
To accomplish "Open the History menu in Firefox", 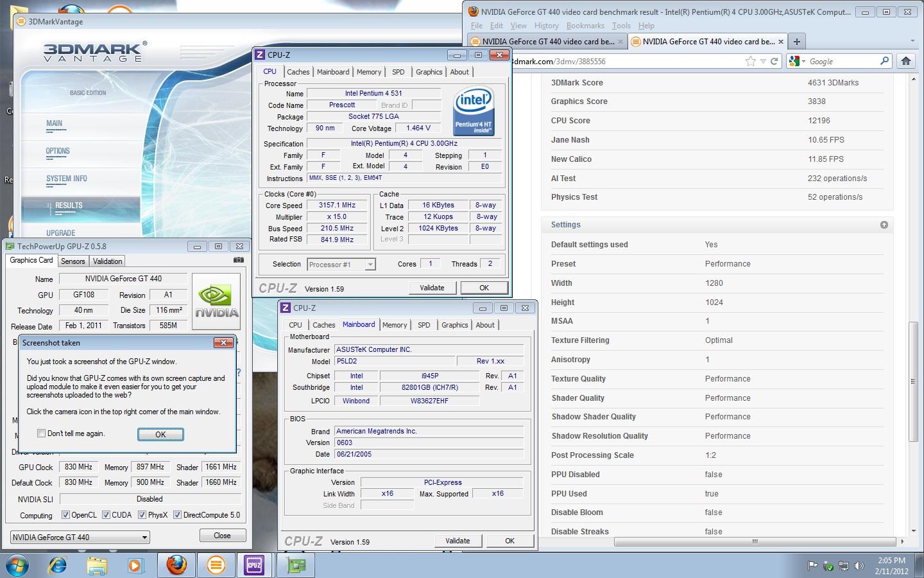I will 547,26.
